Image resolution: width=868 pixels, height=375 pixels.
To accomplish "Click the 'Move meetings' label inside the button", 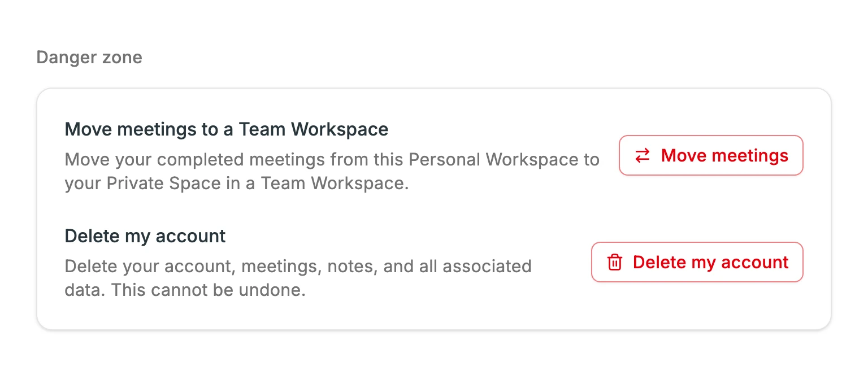I will point(724,155).
